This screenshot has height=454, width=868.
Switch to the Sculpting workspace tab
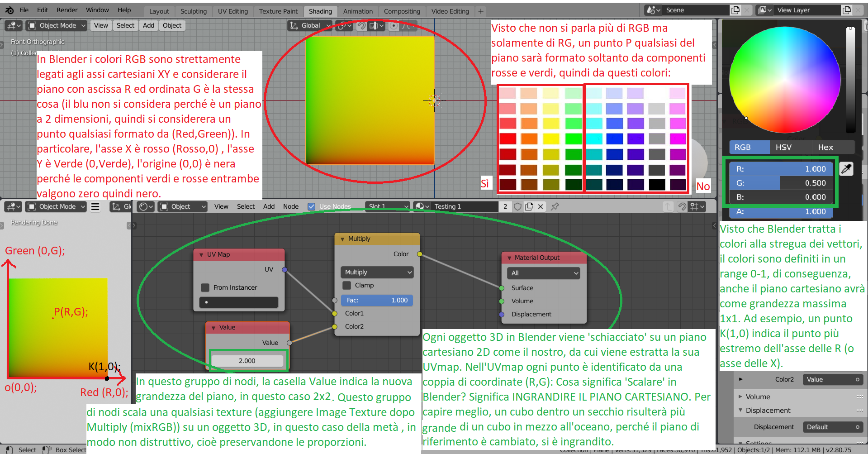tap(194, 11)
